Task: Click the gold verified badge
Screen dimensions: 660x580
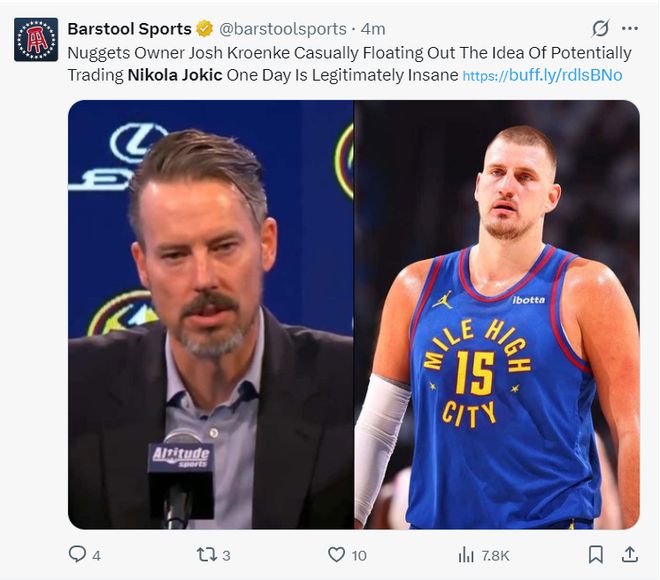Action: 202,29
